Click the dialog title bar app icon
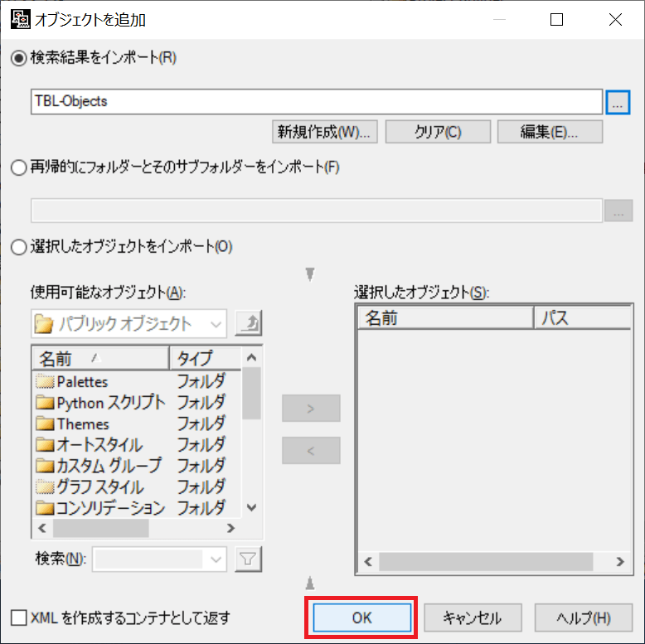Screen dimensions: 645x644 20,19
